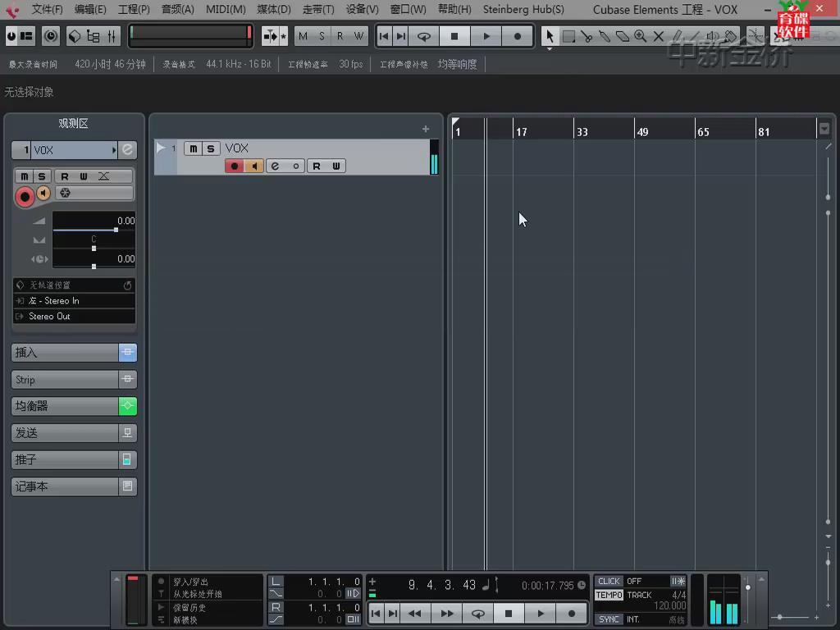Open the 左 - Stereo In input routing
Image resolution: width=840 pixels, height=630 pixels.
click(x=74, y=300)
